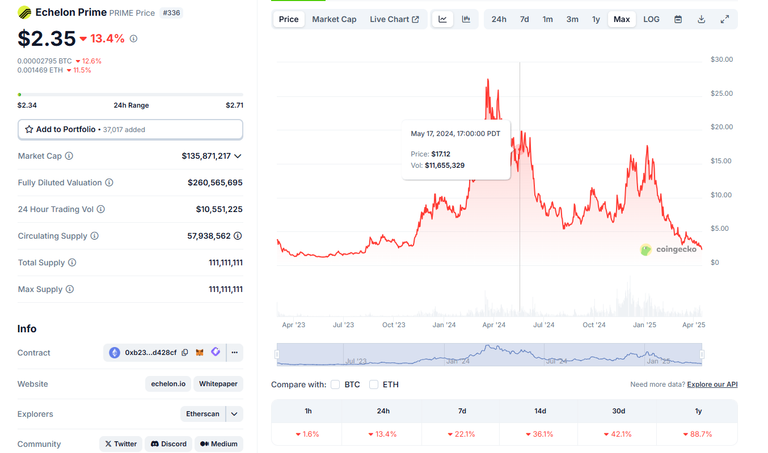Click the right handle of chart navigator
The width and height of the screenshot is (768, 453).
coord(702,355)
